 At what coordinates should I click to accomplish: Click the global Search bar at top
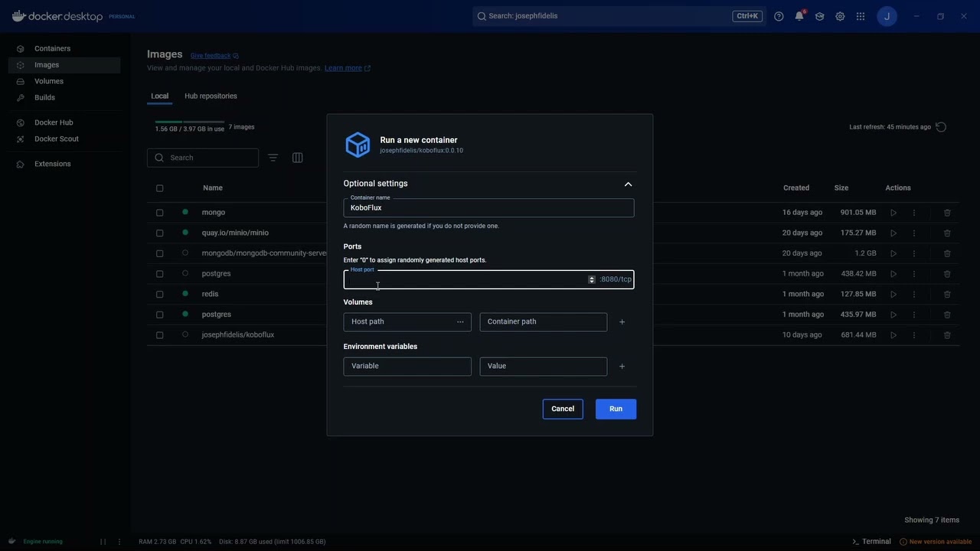[x=619, y=16]
